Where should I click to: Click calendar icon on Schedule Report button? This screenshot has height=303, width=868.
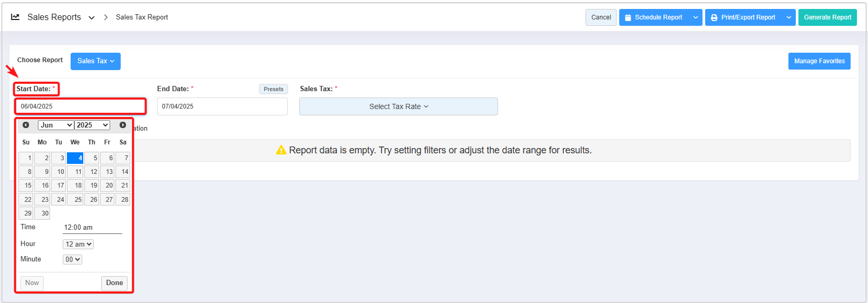(628, 17)
